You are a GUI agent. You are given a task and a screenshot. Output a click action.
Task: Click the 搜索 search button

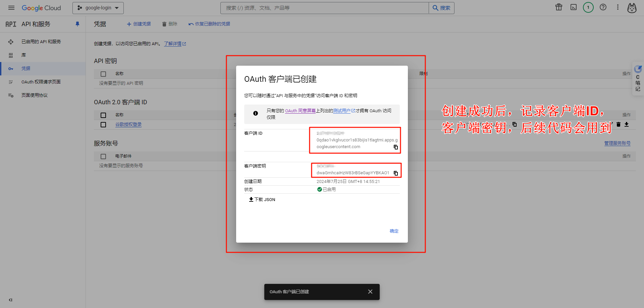point(441,8)
